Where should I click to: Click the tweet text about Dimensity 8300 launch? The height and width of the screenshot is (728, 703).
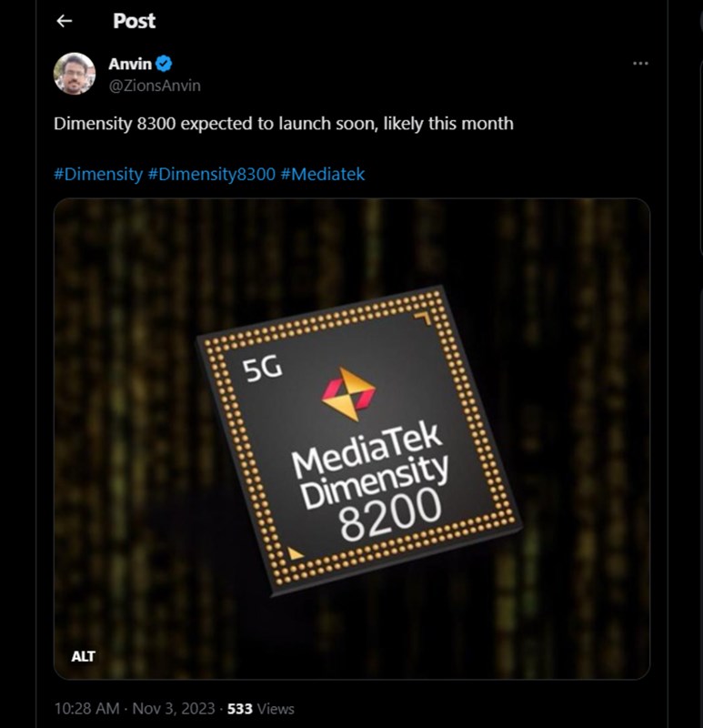click(x=284, y=123)
